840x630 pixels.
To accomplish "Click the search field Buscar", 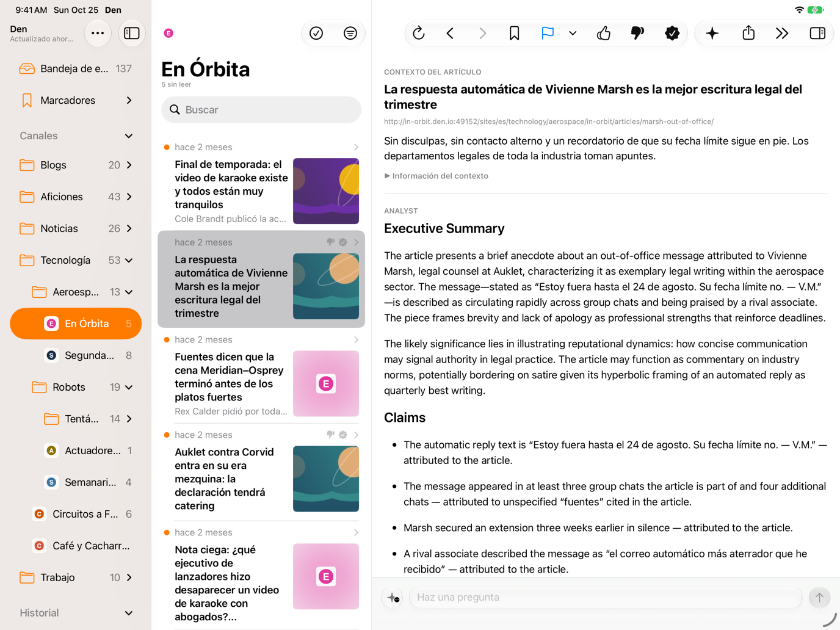I will pyautogui.click(x=261, y=110).
